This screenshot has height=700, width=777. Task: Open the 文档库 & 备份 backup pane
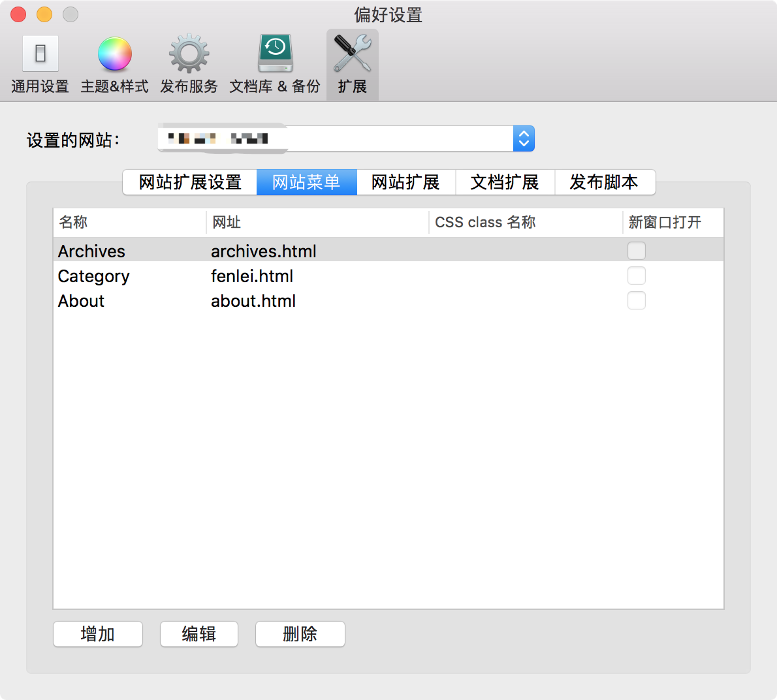tap(275, 65)
